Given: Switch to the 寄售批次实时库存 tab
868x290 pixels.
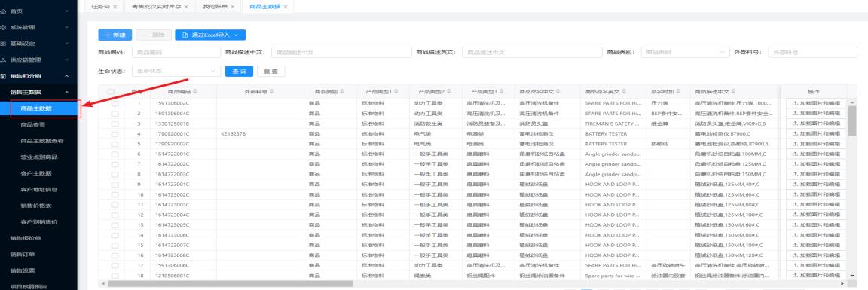Looking at the screenshot, I should click(157, 7).
